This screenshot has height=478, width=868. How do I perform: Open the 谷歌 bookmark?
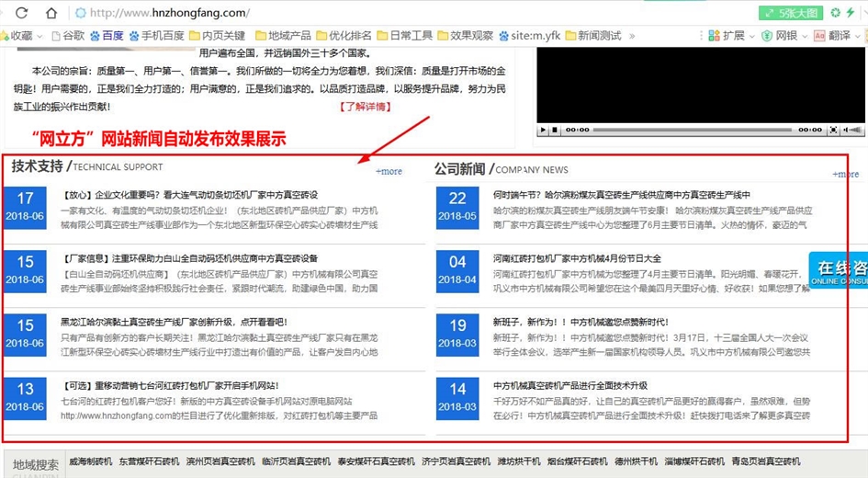pos(68,36)
